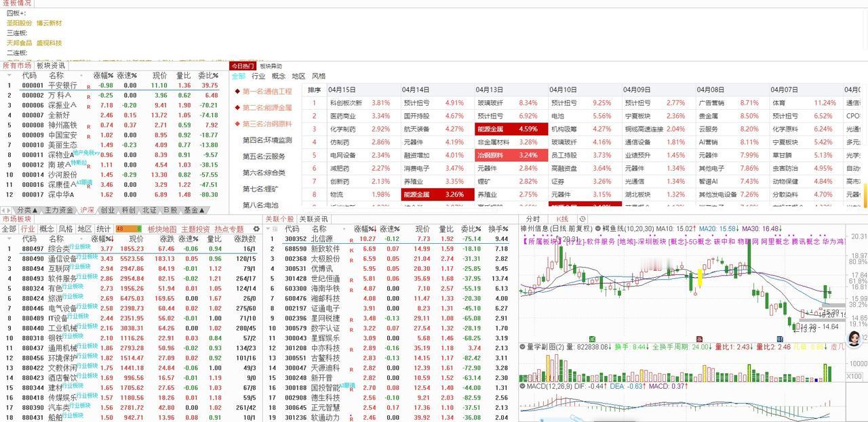Switch to 沪深 market tab
This screenshot has height=422, width=868.
click(87, 210)
